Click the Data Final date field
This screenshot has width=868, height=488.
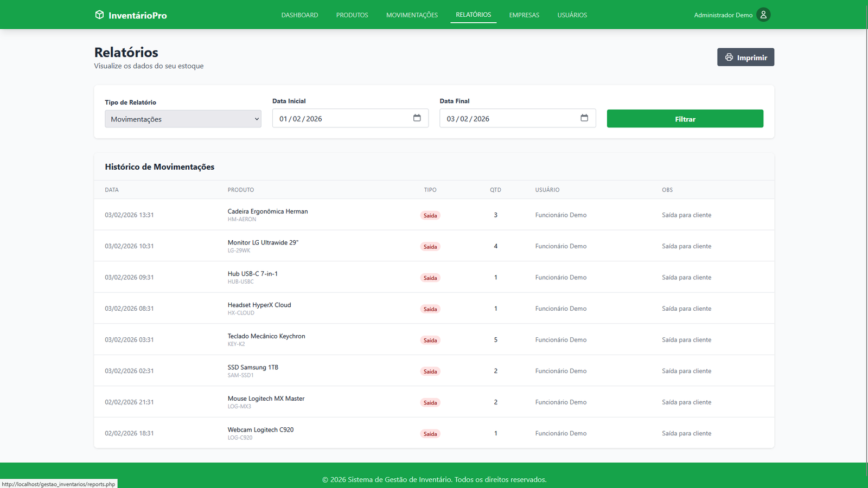click(x=509, y=119)
